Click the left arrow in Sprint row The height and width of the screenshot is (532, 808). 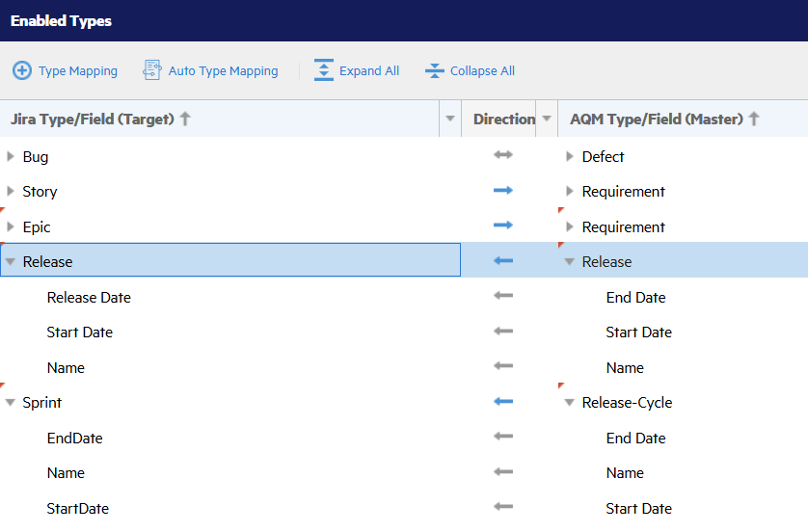[x=503, y=403]
